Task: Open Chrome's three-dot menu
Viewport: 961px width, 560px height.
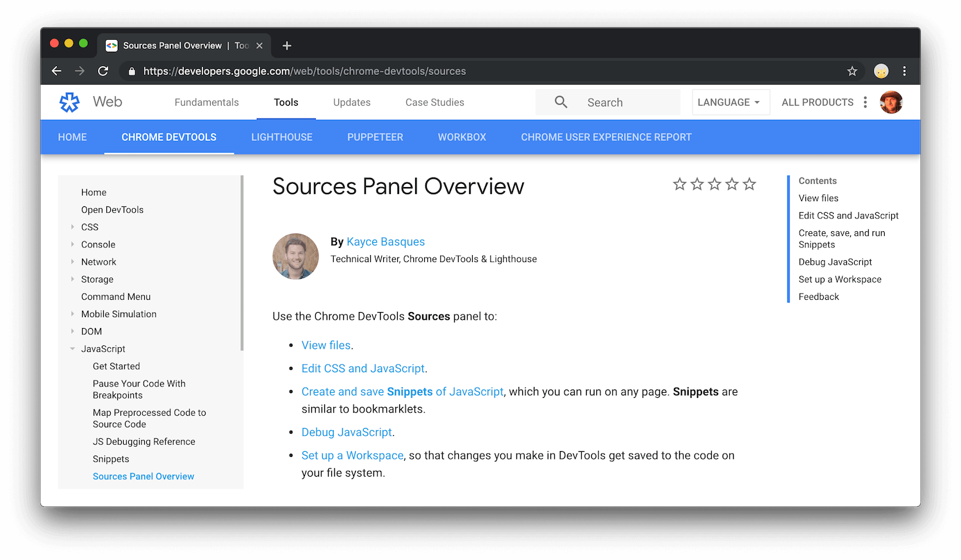Action: click(905, 71)
